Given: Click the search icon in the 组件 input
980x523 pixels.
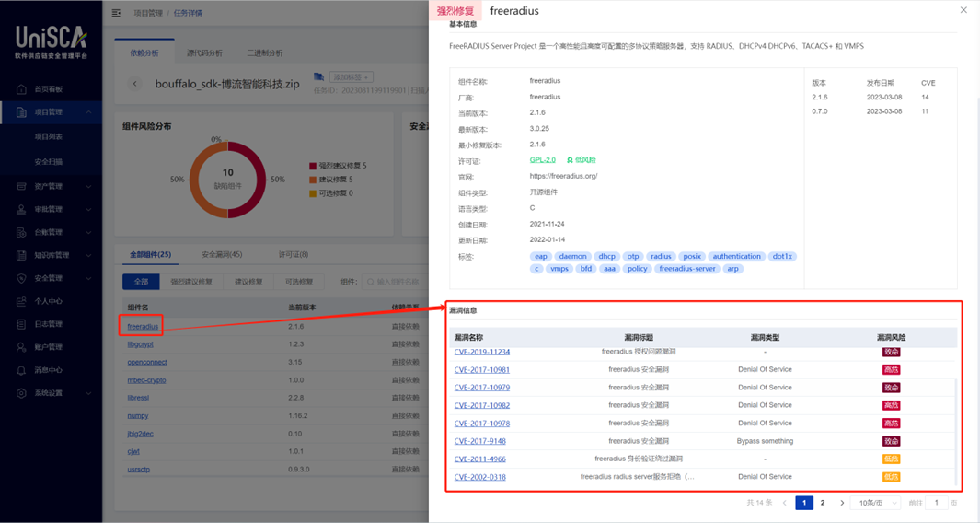Looking at the screenshot, I should [x=371, y=282].
